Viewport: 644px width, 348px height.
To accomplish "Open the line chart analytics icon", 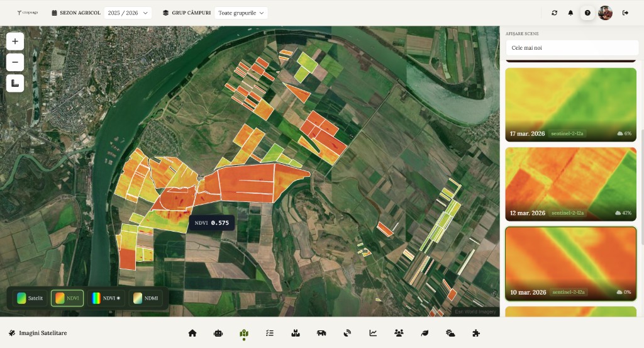I will coord(373,333).
